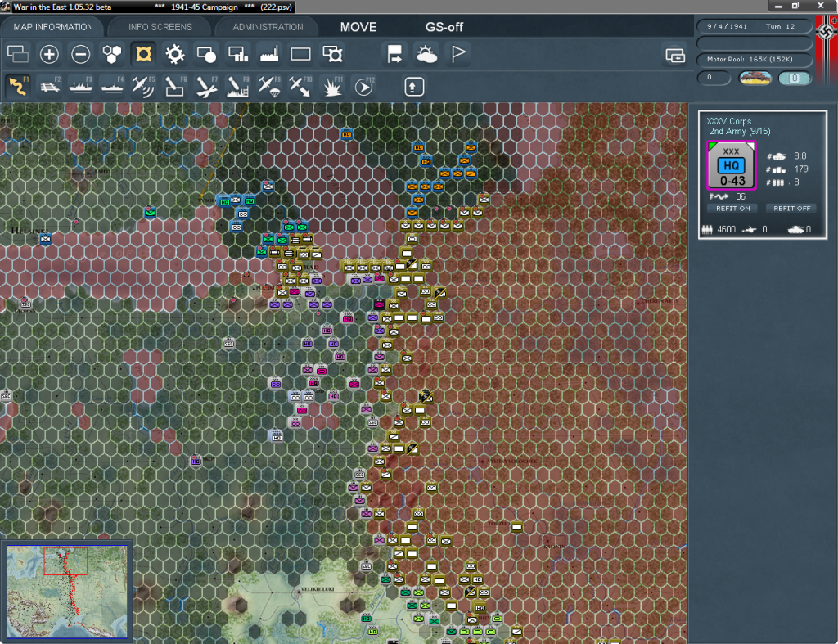Click the overlapping windows icon in top toolbar

point(18,54)
